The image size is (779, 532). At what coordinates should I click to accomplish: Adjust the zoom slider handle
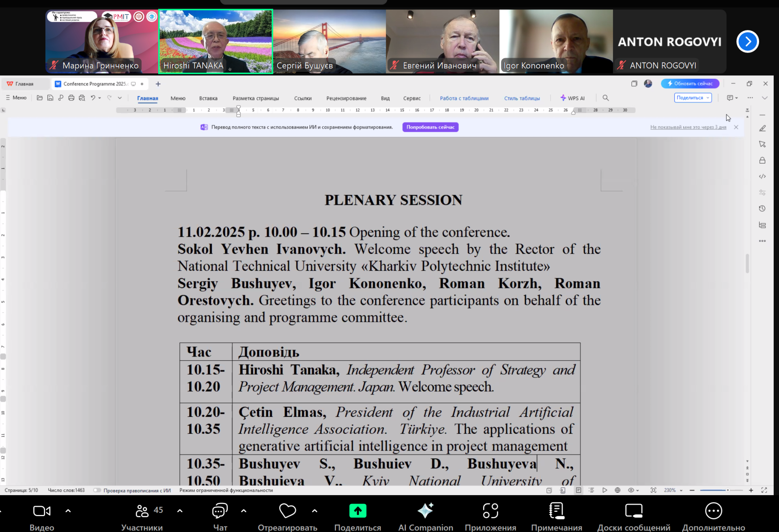pyautogui.click(x=728, y=490)
